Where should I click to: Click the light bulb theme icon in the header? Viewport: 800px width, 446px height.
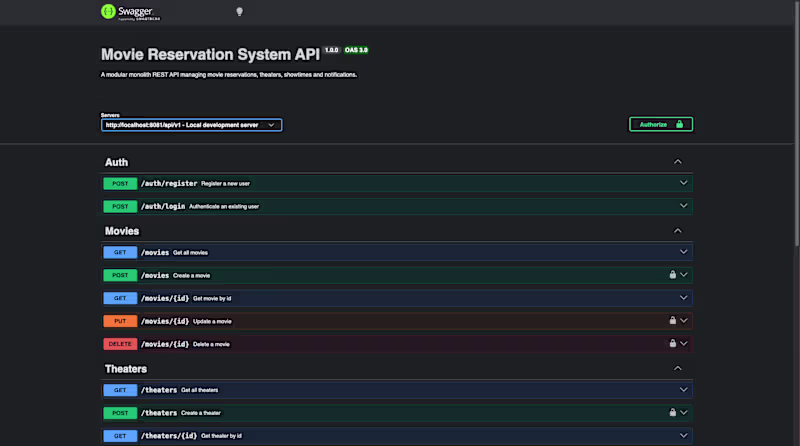pyautogui.click(x=239, y=12)
